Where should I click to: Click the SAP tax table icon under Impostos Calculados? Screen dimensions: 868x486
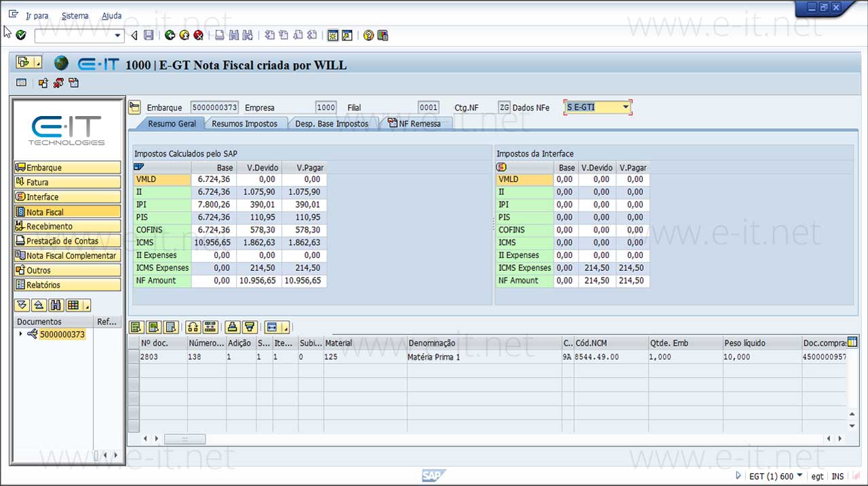[x=139, y=167]
